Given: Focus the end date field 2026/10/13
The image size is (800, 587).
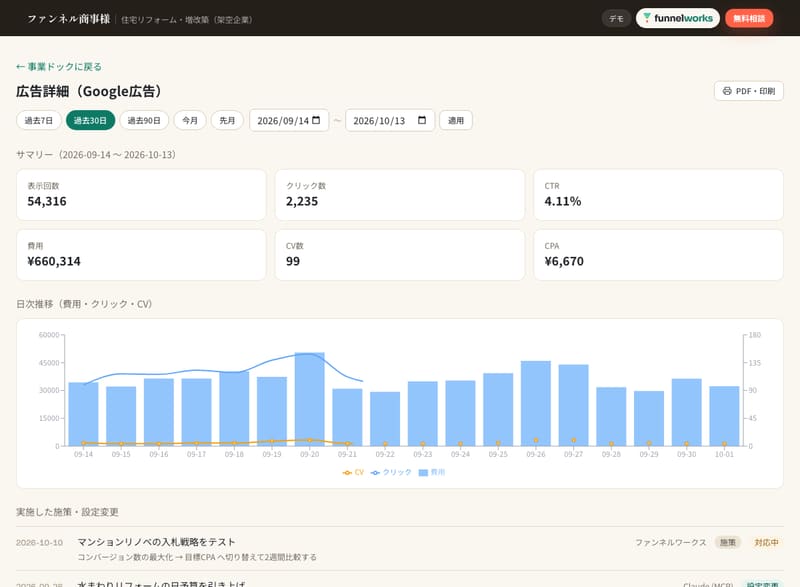Looking at the screenshot, I should (x=390, y=120).
